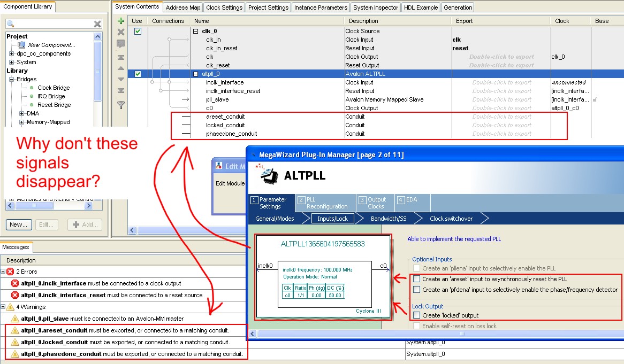Click the ALTPLL MegaWizard logo icon
The height and width of the screenshot is (364, 624).
[268, 174]
